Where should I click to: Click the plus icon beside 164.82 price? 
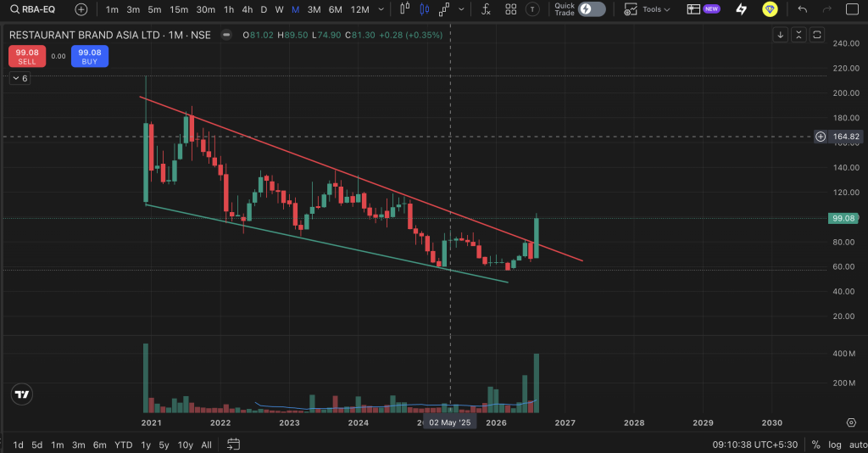(821, 137)
